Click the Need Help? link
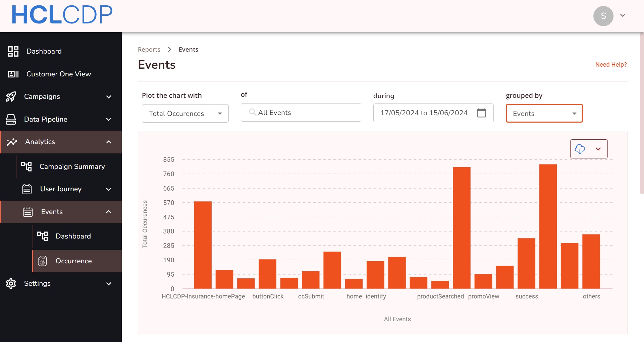Viewport: 644px width, 342px height. pyautogui.click(x=611, y=64)
